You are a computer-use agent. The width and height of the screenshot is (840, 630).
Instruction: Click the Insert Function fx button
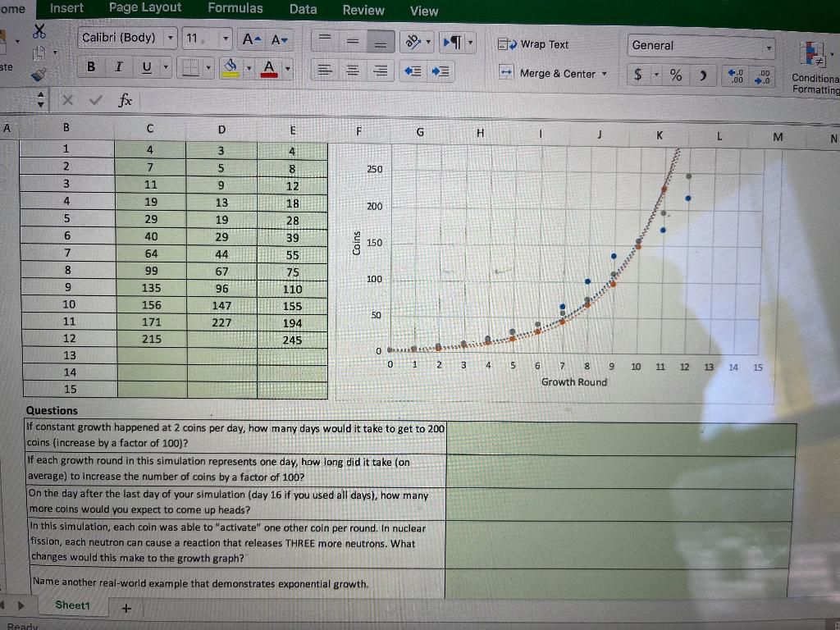(123, 101)
